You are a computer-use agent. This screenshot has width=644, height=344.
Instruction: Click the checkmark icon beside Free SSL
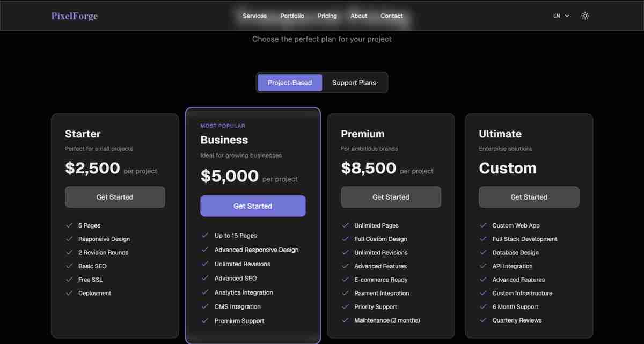click(69, 280)
